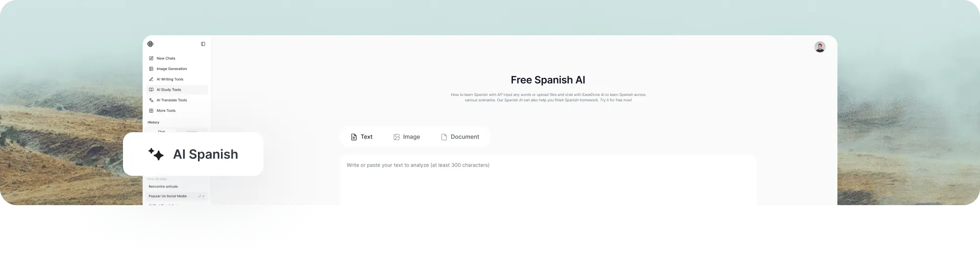Click the document icon on the Text tab
The height and width of the screenshot is (259, 980).
[x=354, y=137]
